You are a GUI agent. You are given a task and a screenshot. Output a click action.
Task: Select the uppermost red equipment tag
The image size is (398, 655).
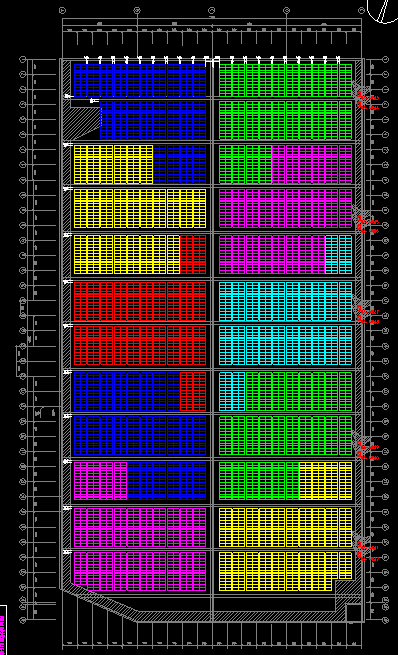click(x=368, y=97)
